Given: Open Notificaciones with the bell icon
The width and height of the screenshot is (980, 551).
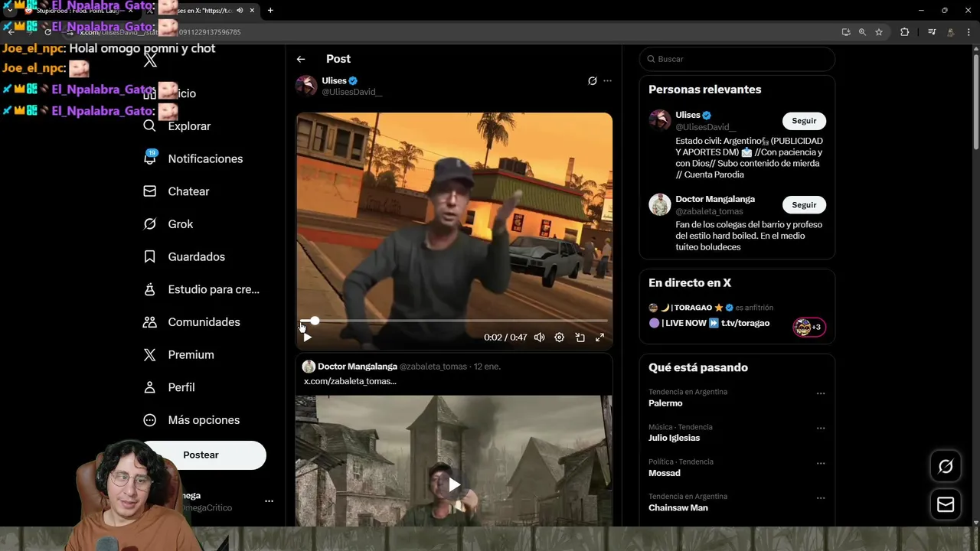Looking at the screenshot, I should point(193,158).
